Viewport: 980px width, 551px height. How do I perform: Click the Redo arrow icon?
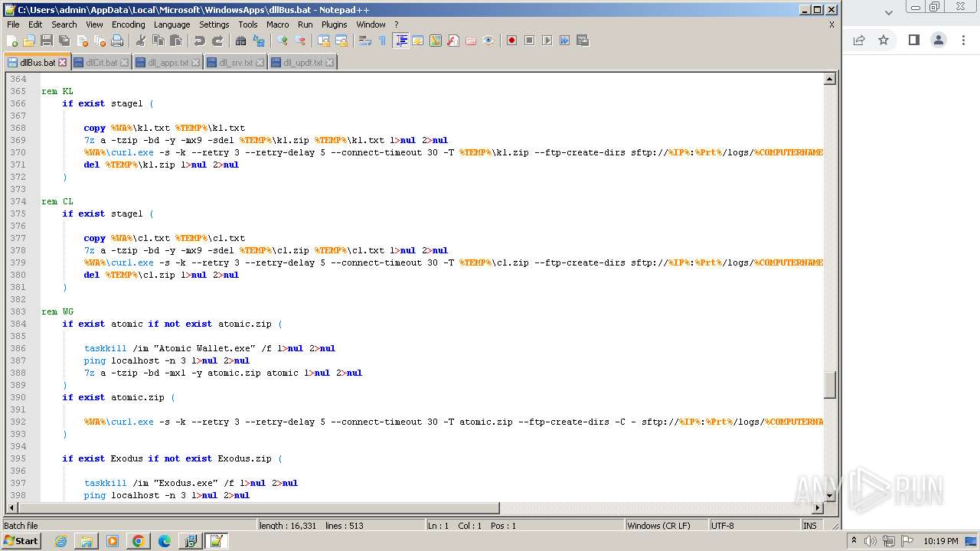[217, 41]
